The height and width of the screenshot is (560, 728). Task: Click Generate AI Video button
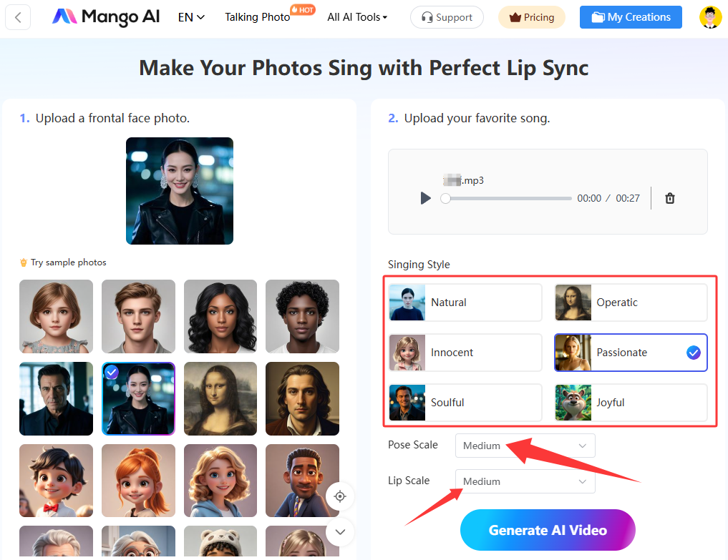tap(548, 530)
